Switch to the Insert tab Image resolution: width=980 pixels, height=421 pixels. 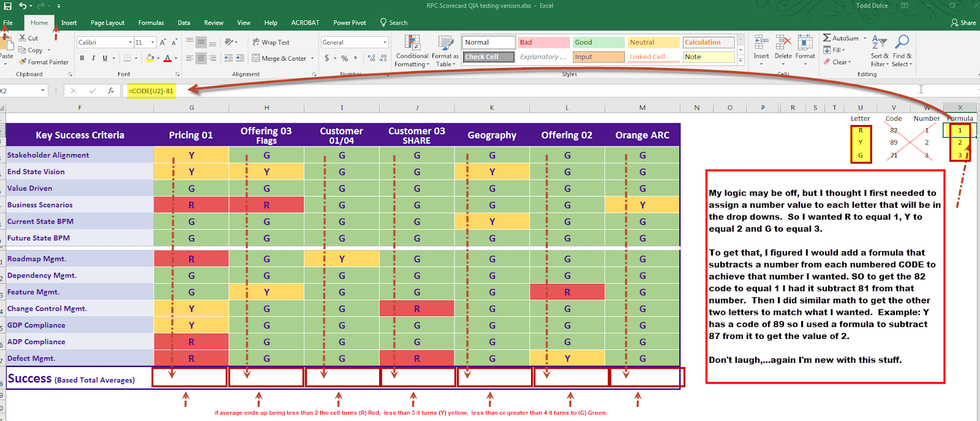click(69, 23)
